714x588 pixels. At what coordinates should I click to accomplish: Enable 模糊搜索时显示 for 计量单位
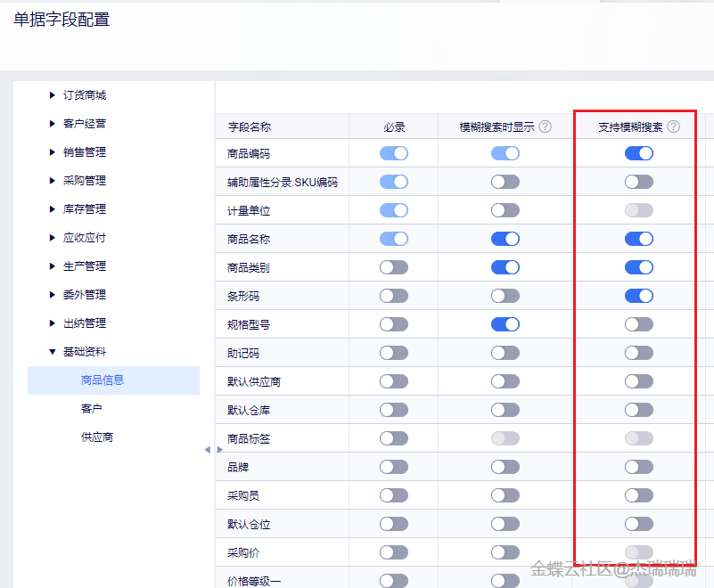[x=505, y=210]
